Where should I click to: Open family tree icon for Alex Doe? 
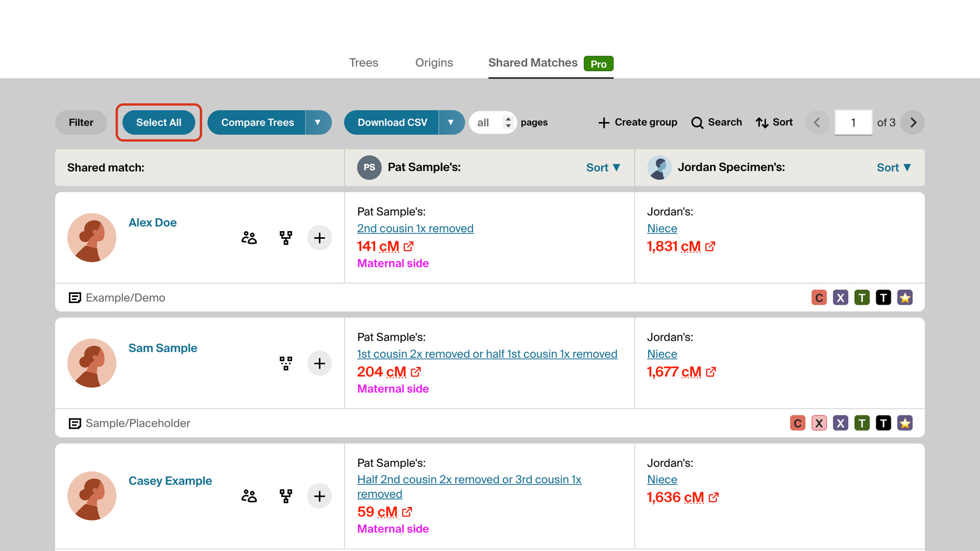[x=286, y=238]
